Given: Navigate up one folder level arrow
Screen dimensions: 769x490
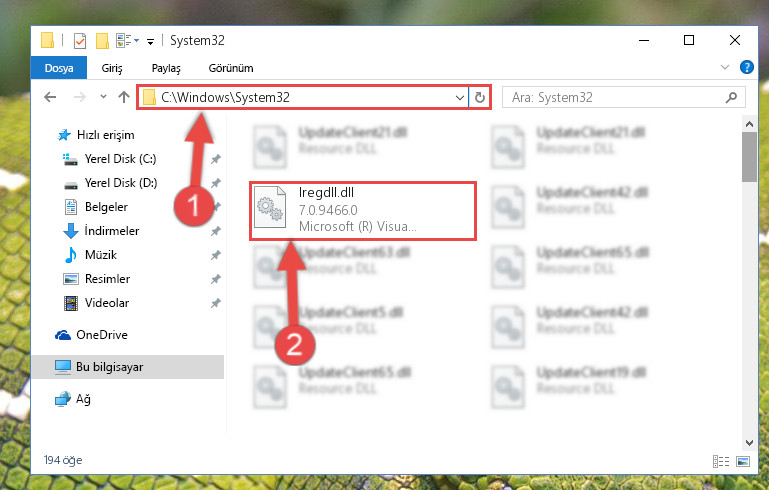Looking at the screenshot, I should pos(124,97).
